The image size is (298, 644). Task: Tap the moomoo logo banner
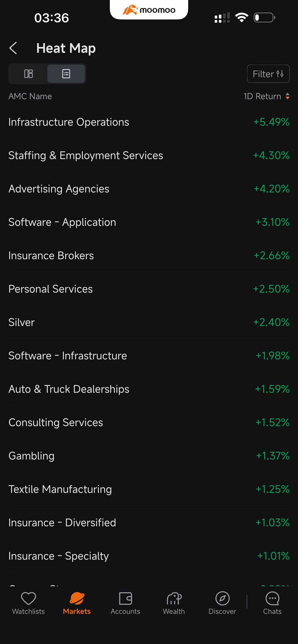tap(149, 10)
